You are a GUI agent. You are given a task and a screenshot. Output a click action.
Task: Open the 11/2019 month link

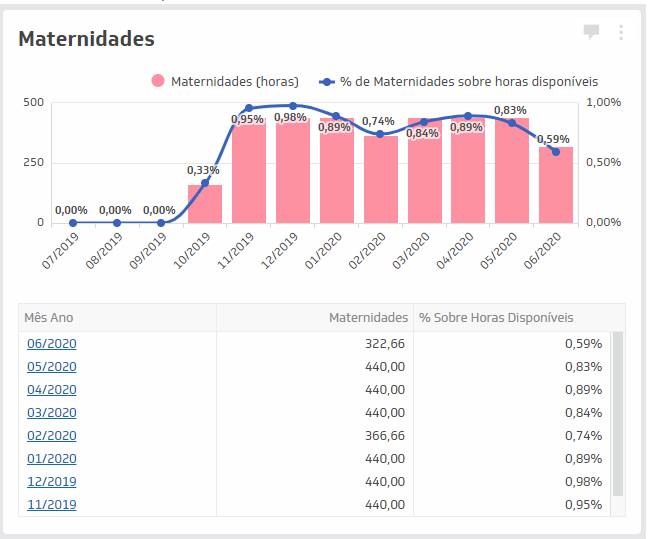pos(52,504)
